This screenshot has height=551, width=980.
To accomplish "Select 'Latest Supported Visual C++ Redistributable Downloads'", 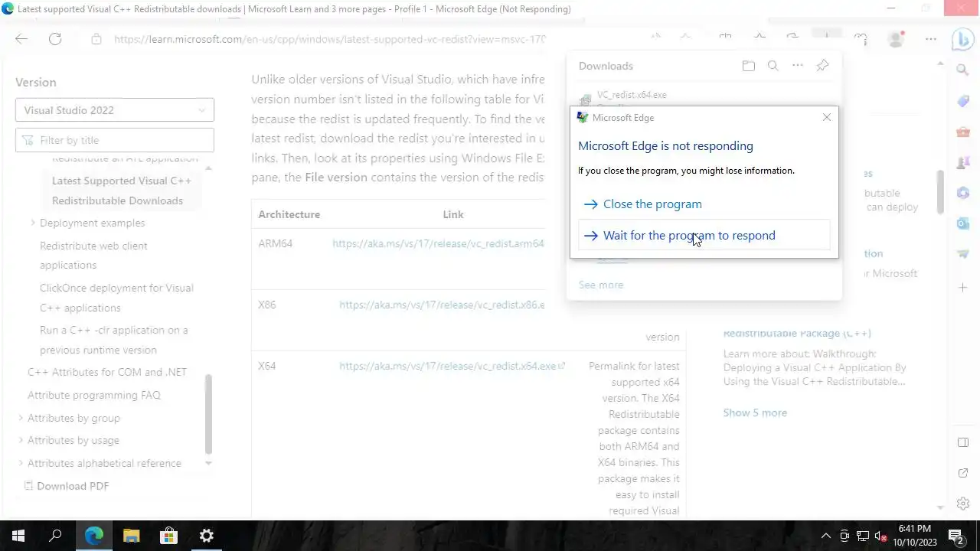I will point(122,191).
